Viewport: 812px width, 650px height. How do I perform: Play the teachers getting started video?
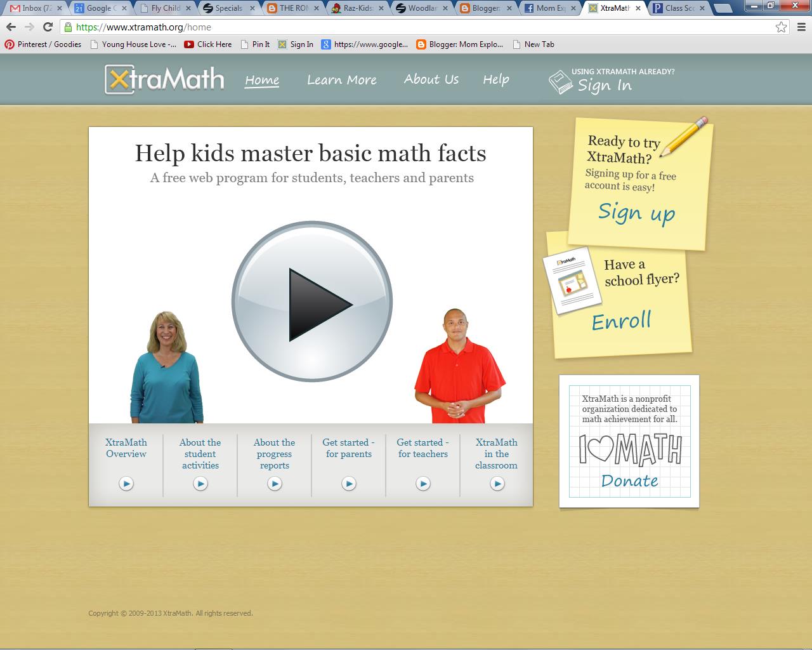[423, 484]
